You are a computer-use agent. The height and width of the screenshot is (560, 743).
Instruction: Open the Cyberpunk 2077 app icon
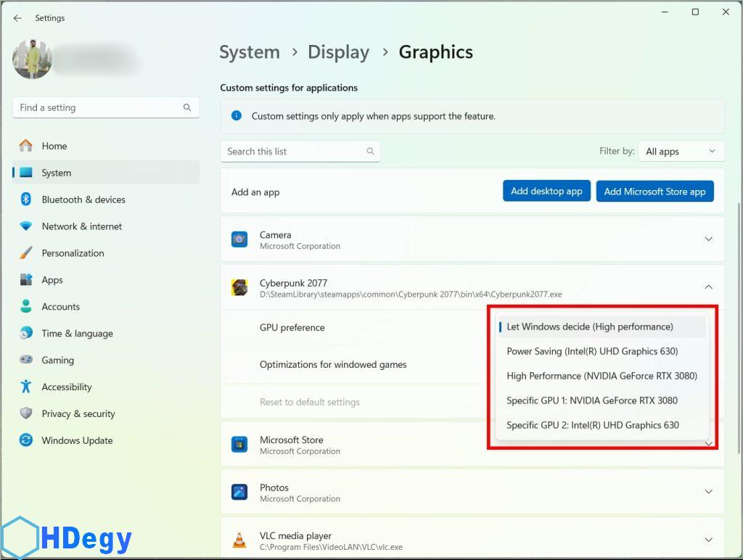tap(239, 288)
